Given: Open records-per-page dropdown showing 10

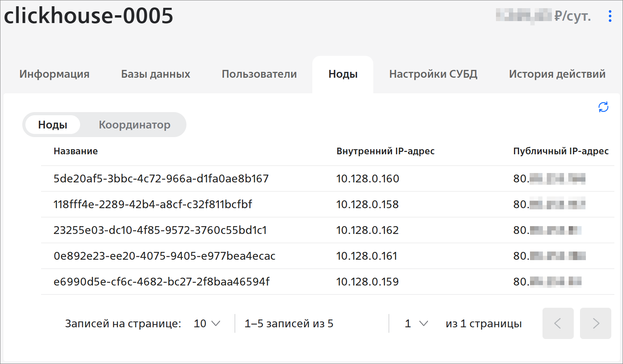Looking at the screenshot, I should tap(207, 323).
